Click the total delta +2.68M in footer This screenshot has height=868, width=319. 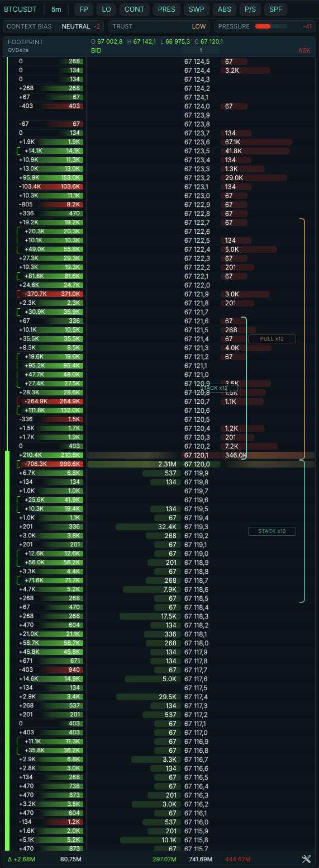tap(22, 859)
